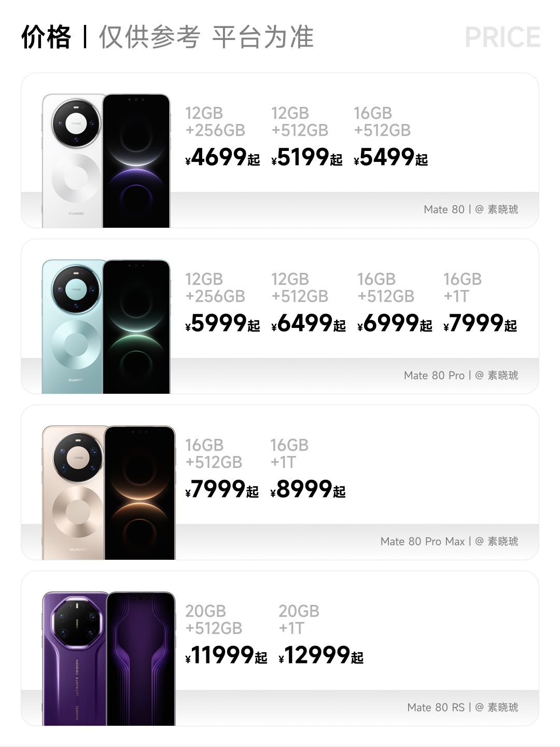Click the cyan Mate 80 Pro phone image
Image resolution: width=560 pixels, height=747 pixels.
106,327
